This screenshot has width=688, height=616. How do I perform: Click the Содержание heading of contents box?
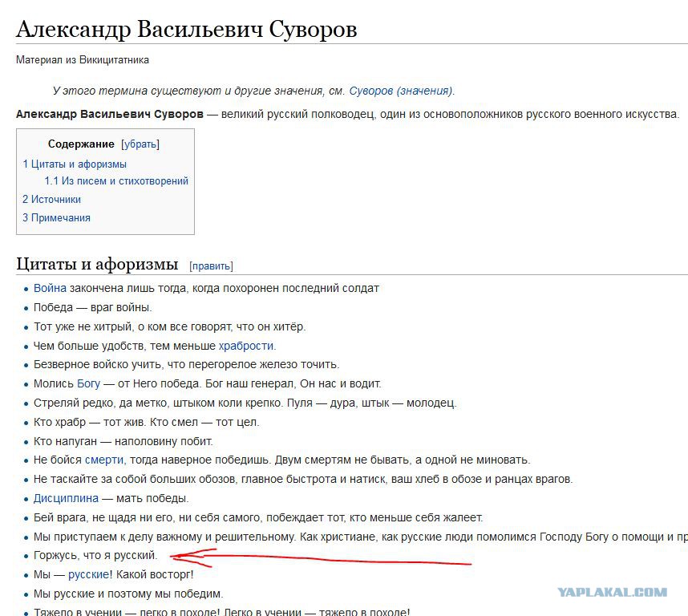point(81,144)
